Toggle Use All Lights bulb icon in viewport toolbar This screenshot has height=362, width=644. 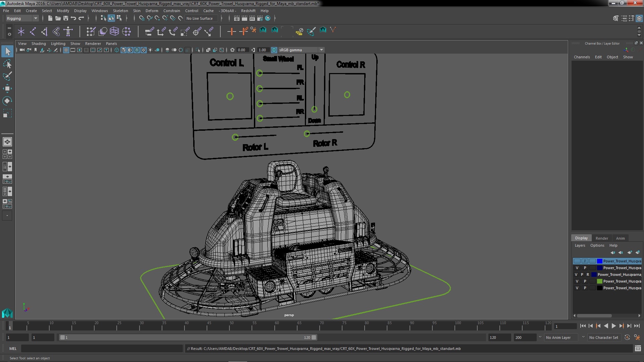(150, 50)
